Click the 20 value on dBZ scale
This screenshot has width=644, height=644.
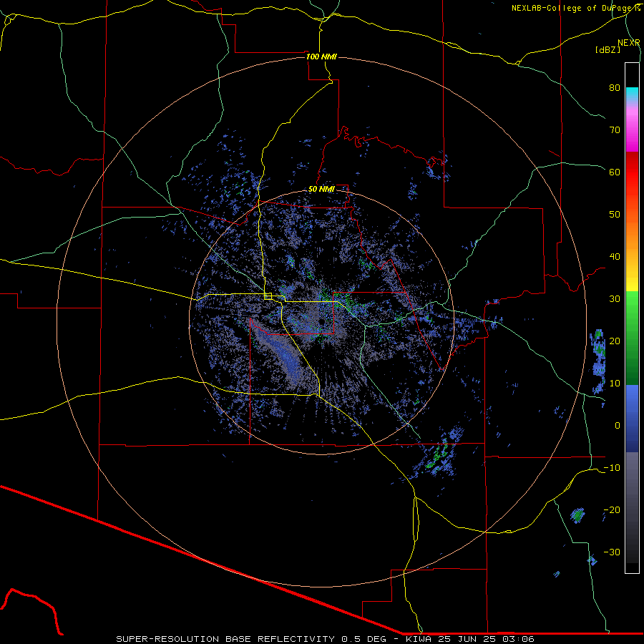615,341
